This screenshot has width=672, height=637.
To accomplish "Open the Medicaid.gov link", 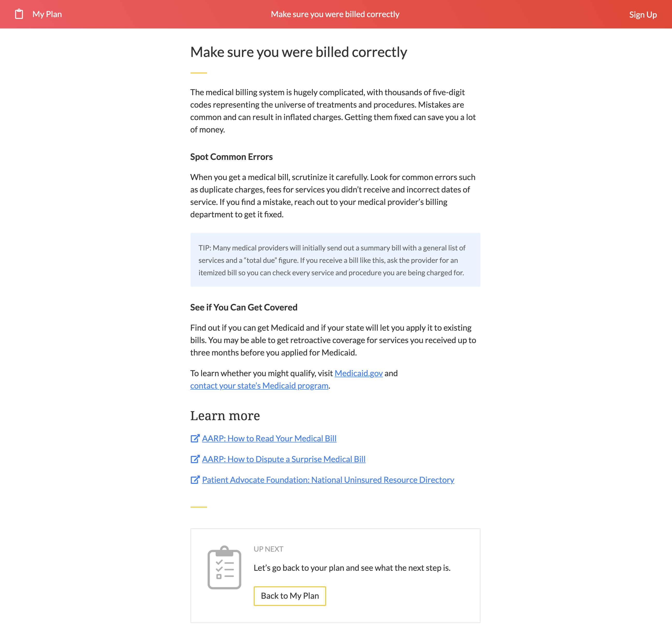I will 359,373.
